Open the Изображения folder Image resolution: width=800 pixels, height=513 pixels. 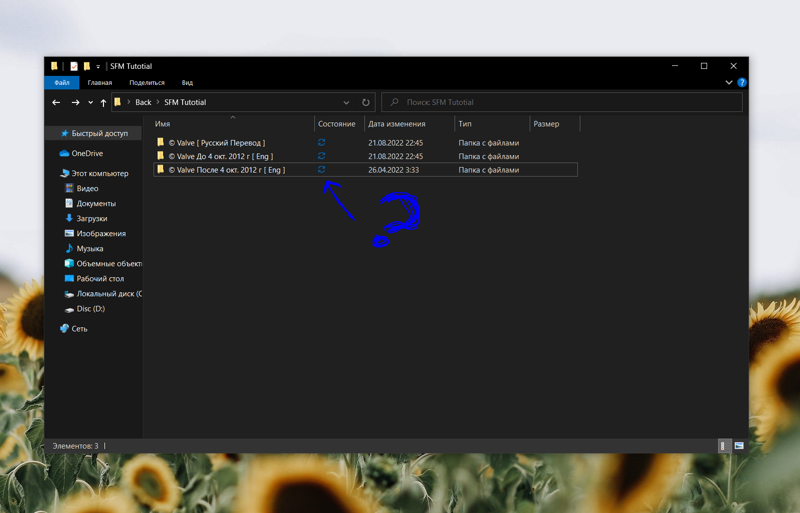point(95,233)
